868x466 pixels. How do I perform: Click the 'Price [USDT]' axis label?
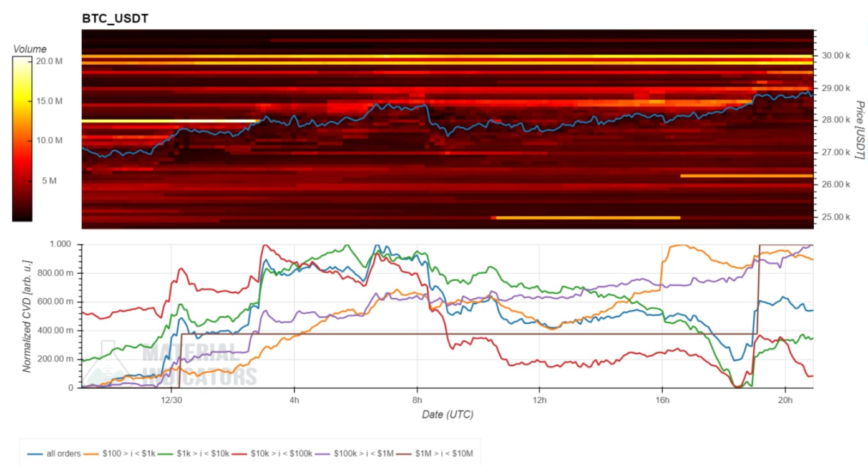point(859,129)
